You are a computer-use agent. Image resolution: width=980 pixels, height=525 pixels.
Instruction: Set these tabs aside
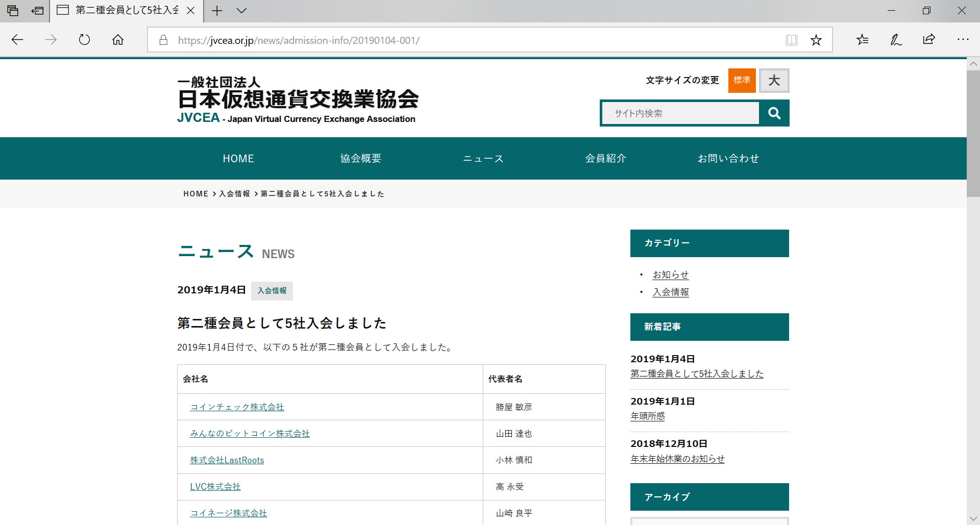click(37, 11)
